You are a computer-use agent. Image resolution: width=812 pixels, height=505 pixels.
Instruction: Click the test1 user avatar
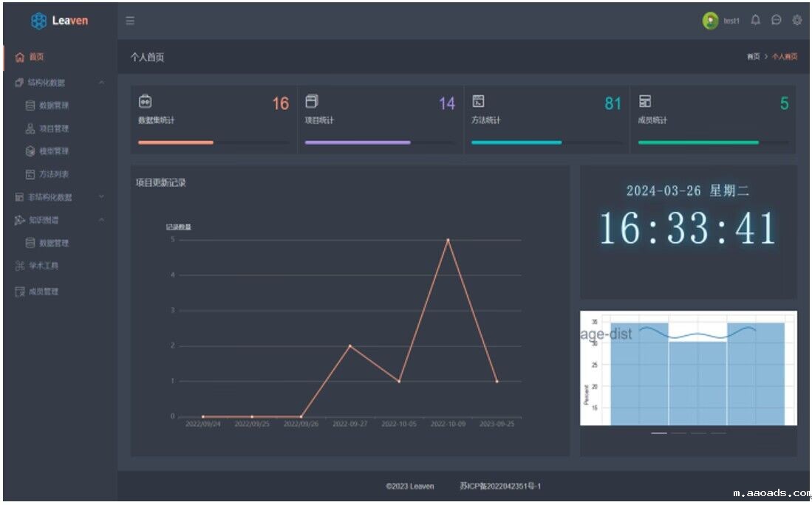tap(710, 21)
